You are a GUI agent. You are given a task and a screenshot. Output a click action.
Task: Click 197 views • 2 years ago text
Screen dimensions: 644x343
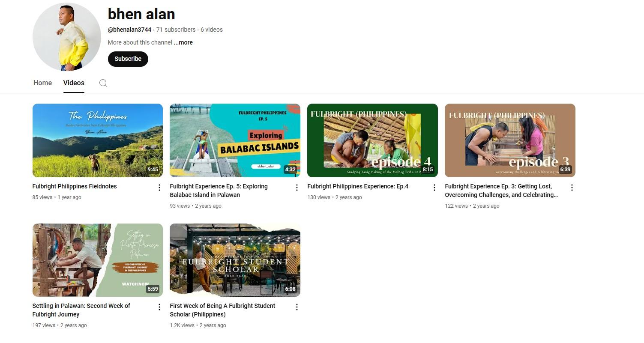60,325
